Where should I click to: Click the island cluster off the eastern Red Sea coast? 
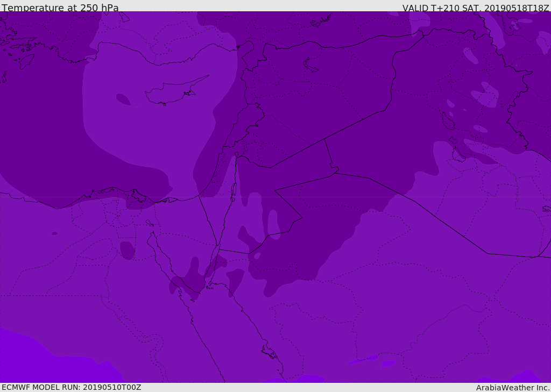coord(270,352)
